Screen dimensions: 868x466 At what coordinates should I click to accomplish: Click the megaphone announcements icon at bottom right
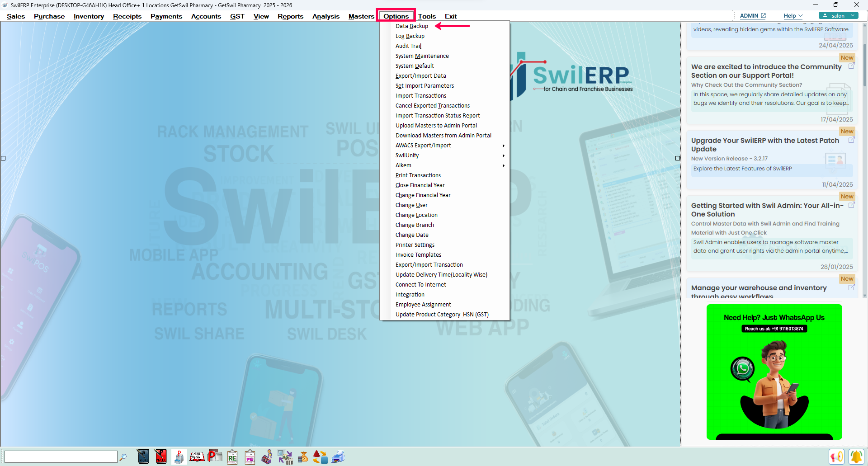[x=836, y=457]
